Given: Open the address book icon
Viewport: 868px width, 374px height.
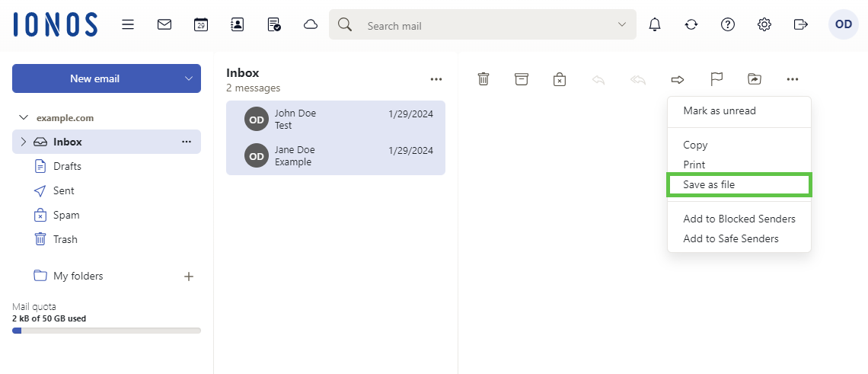Looking at the screenshot, I should click(237, 24).
